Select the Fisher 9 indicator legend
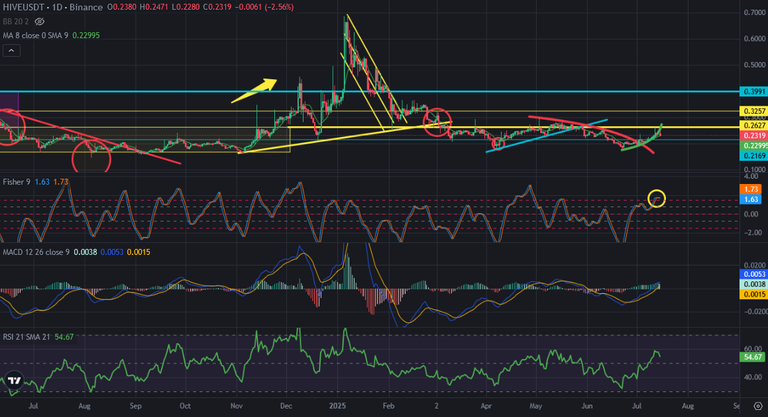 [16, 182]
